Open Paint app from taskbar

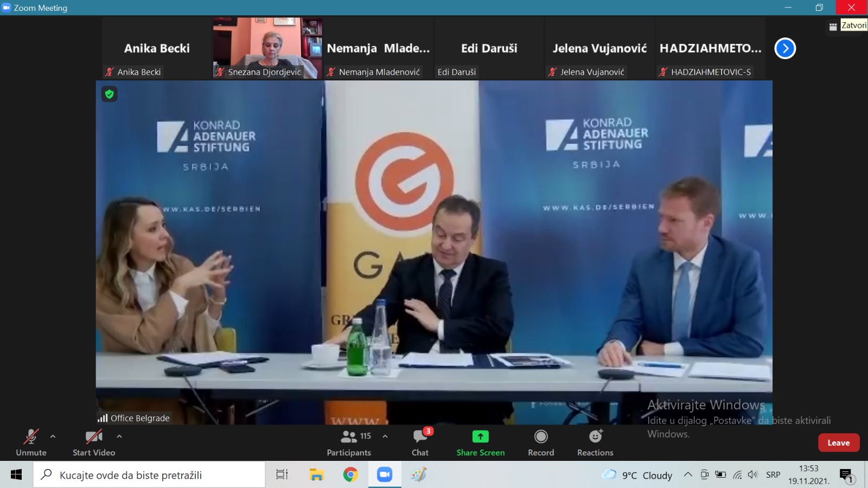418,475
